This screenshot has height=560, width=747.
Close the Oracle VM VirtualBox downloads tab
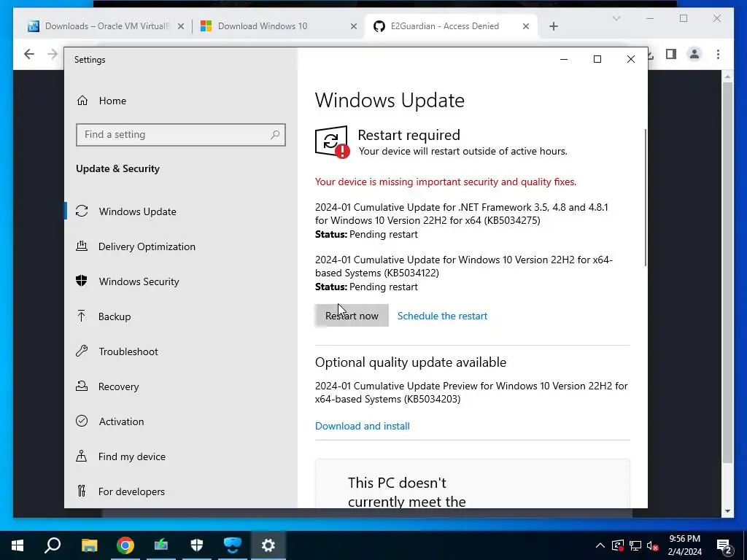tap(181, 26)
